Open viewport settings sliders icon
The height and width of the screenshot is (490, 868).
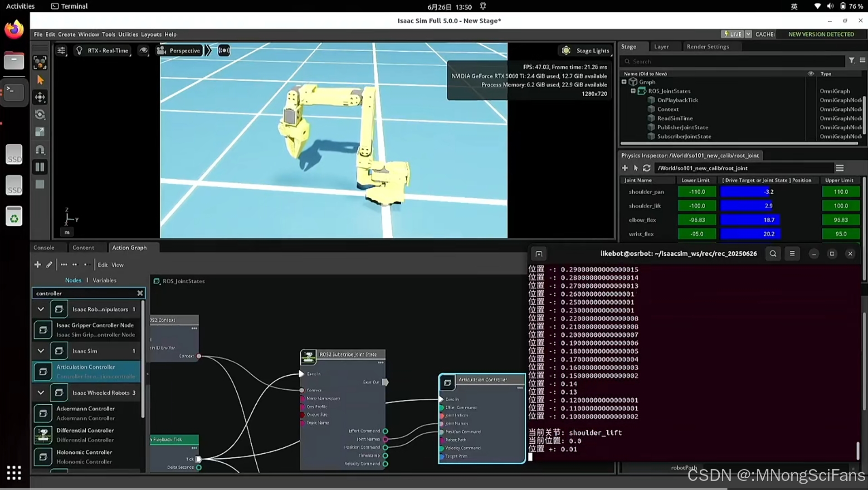[x=61, y=50]
